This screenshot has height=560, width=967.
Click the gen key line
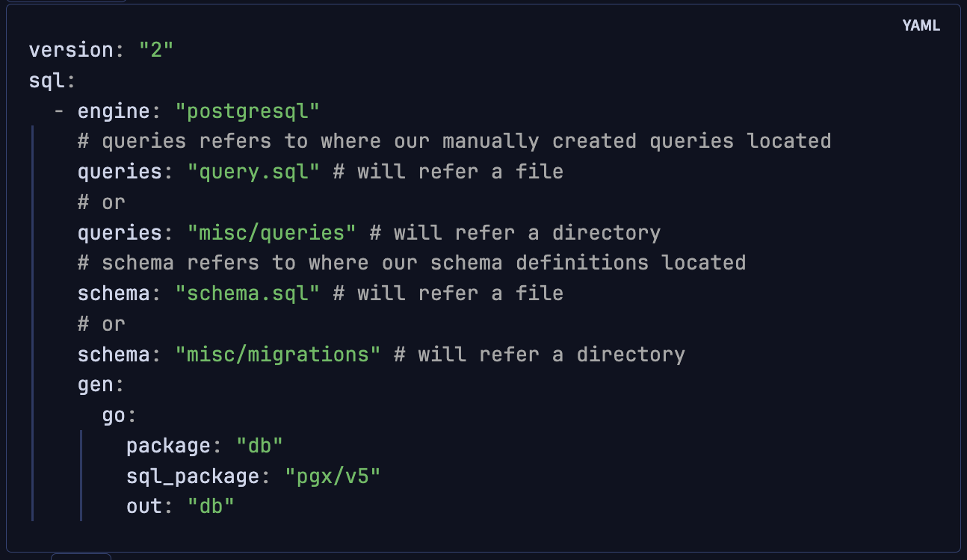(100, 385)
